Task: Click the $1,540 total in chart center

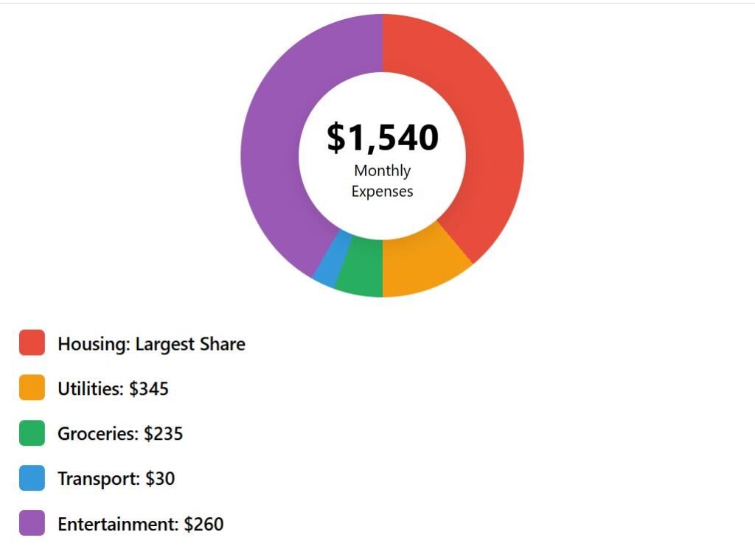Action: (383, 138)
